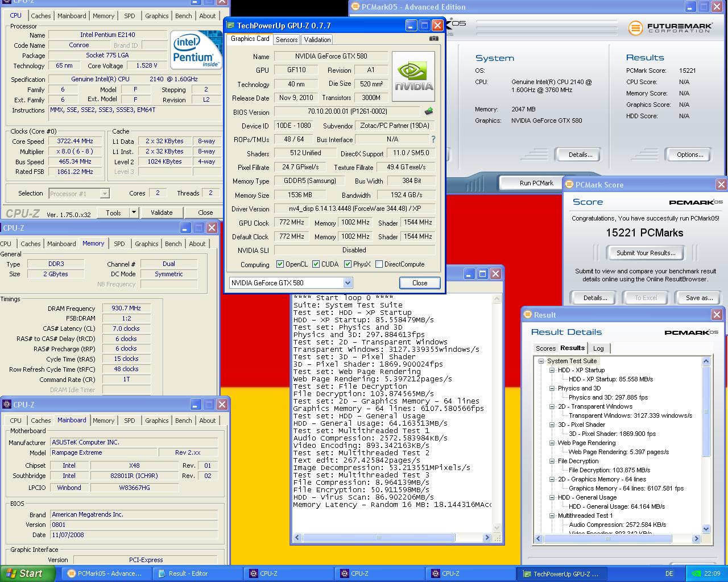Enable the DirectCompute checkbox

(x=379, y=264)
